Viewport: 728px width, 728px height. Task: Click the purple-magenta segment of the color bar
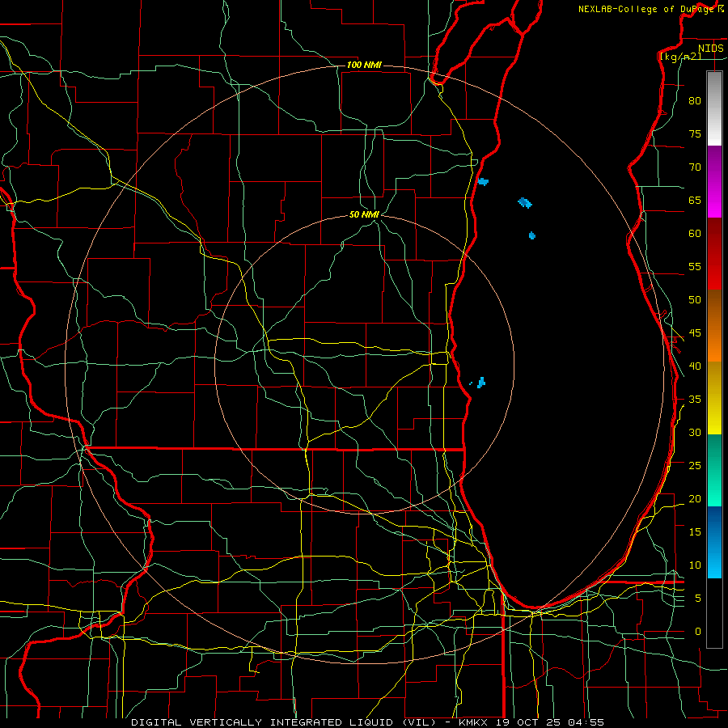click(x=714, y=181)
